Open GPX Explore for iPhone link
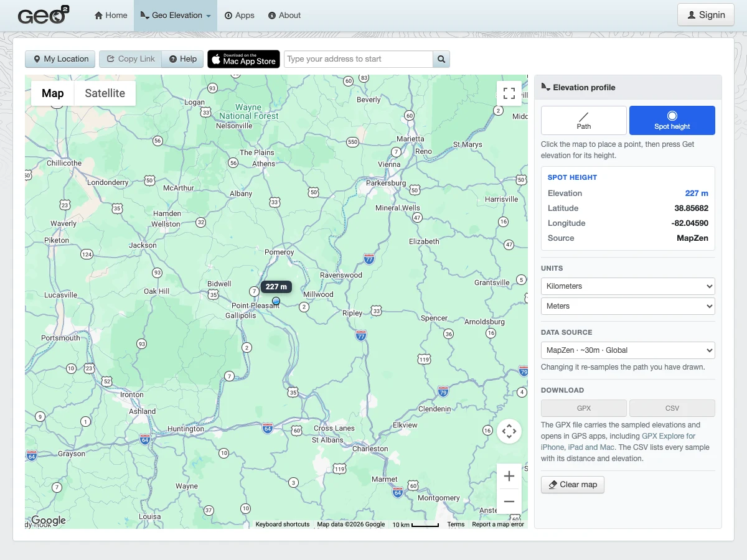747x560 pixels. [669, 436]
